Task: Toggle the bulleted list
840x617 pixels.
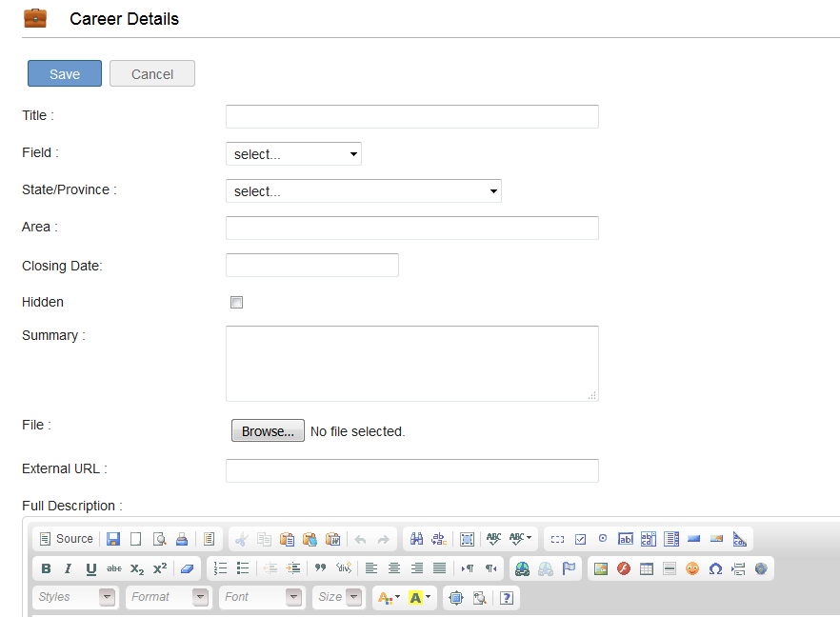Action: point(243,568)
